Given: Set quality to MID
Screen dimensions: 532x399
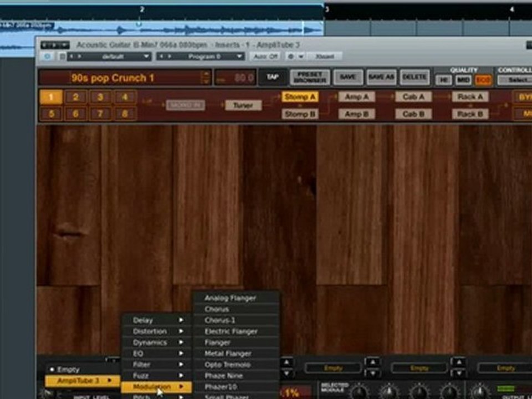Looking at the screenshot, I should click(x=463, y=80).
